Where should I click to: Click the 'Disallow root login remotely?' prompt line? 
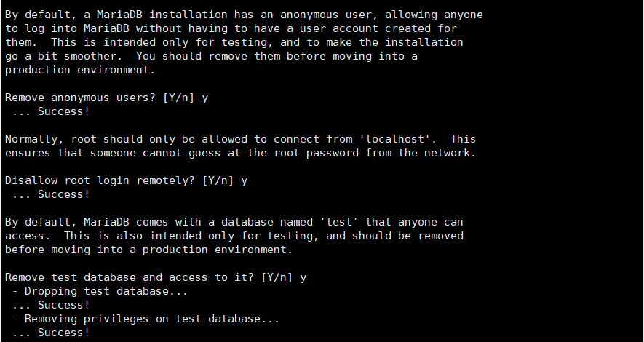pyautogui.click(x=126, y=181)
